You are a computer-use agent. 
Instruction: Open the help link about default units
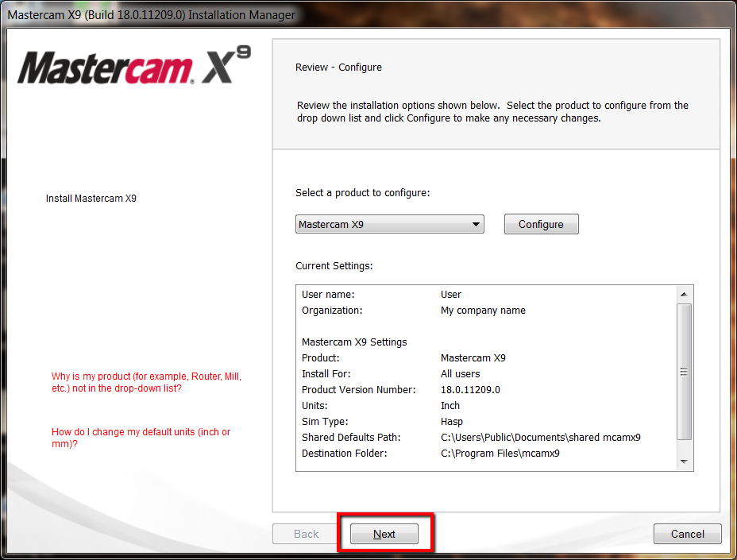tap(141, 438)
